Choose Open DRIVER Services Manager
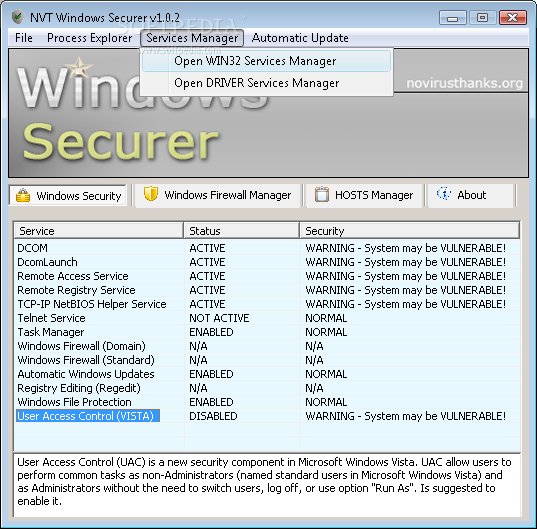537x529 pixels. [266, 83]
